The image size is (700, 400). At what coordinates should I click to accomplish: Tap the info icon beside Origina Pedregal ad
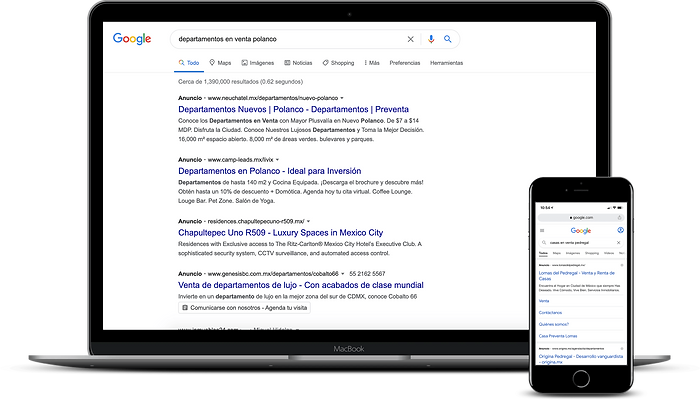click(621, 349)
